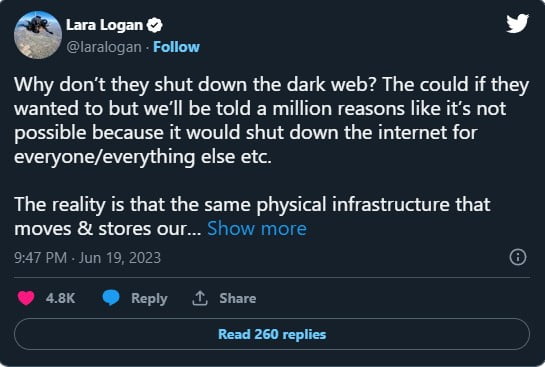Viewport: 545px width, 367px height.
Task: Select the Reply text label
Action: point(149,299)
